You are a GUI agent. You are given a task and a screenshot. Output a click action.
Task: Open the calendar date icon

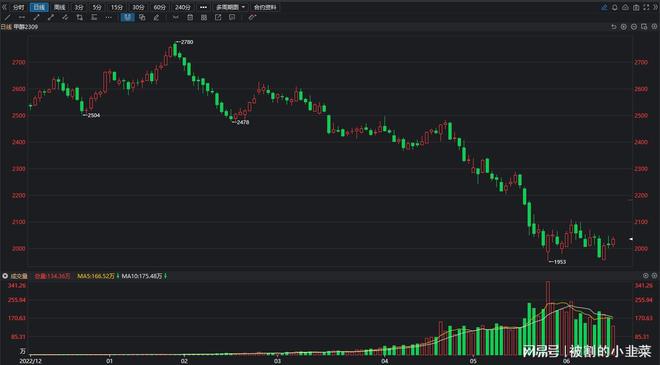[x=190, y=18]
